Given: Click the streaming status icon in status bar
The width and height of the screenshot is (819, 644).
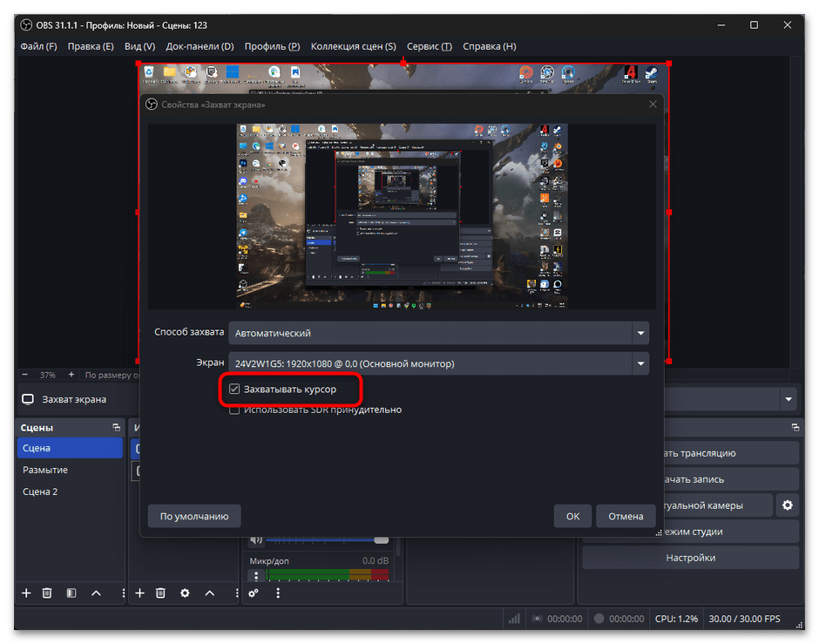Looking at the screenshot, I should pyautogui.click(x=537, y=619).
